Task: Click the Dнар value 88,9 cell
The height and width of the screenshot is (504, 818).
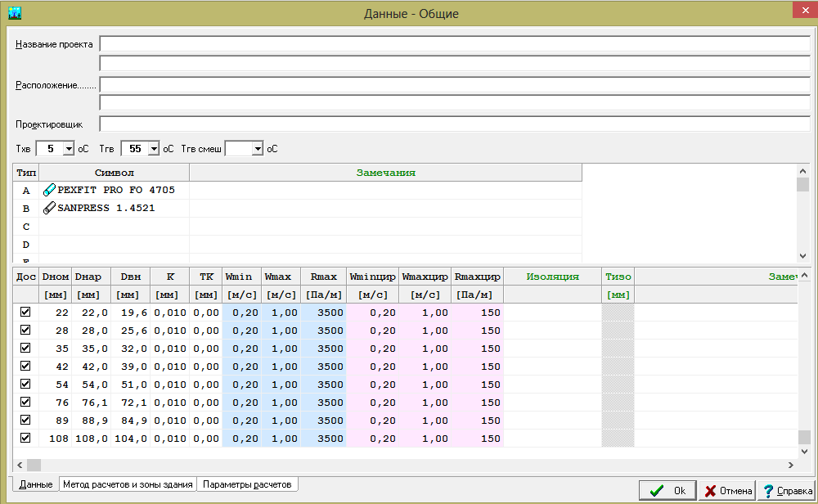Action: click(92, 421)
